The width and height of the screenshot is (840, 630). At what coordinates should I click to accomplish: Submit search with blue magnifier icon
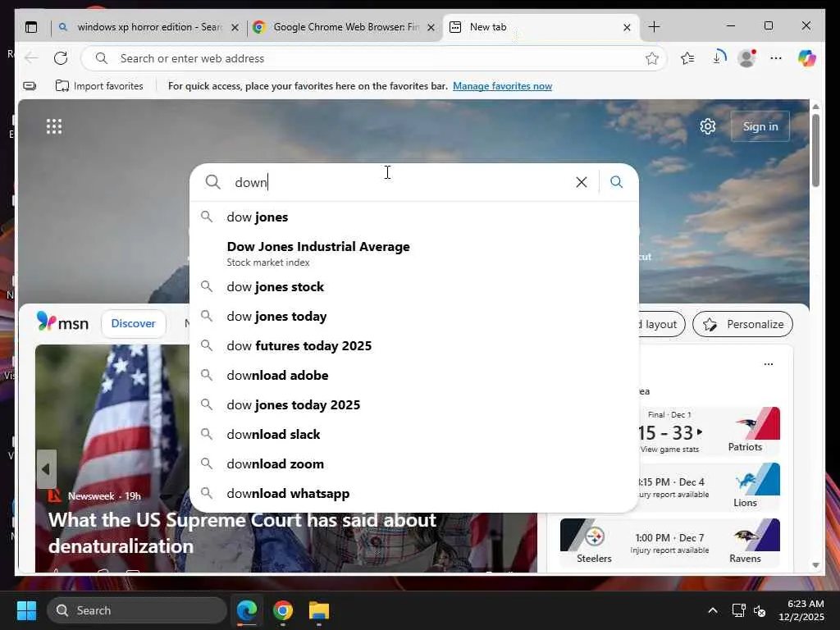click(617, 182)
